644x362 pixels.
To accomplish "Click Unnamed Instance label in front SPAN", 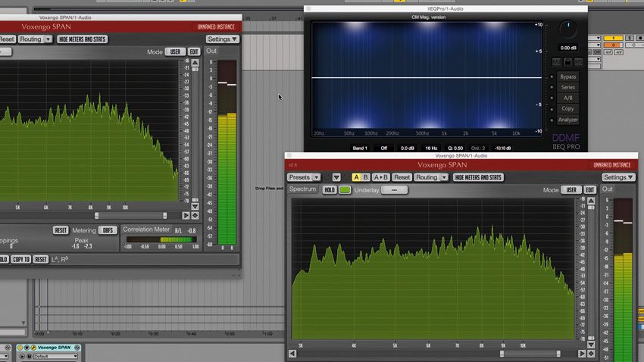I will (x=612, y=165).
